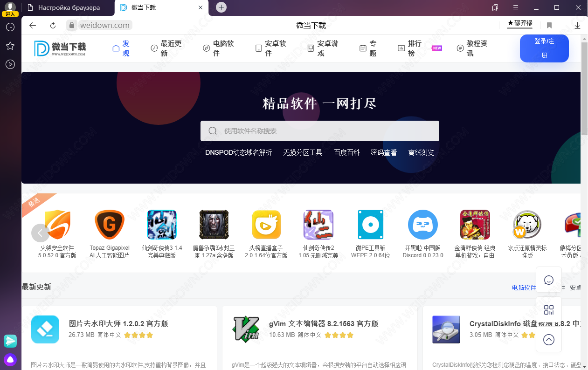Switch to Настройка браузера tab

[69, 7]
